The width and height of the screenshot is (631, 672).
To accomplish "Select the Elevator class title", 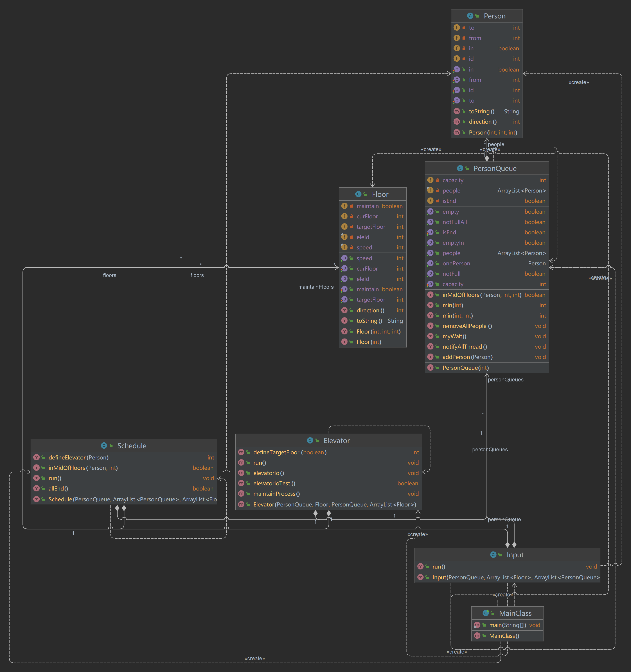I will 336,440.
